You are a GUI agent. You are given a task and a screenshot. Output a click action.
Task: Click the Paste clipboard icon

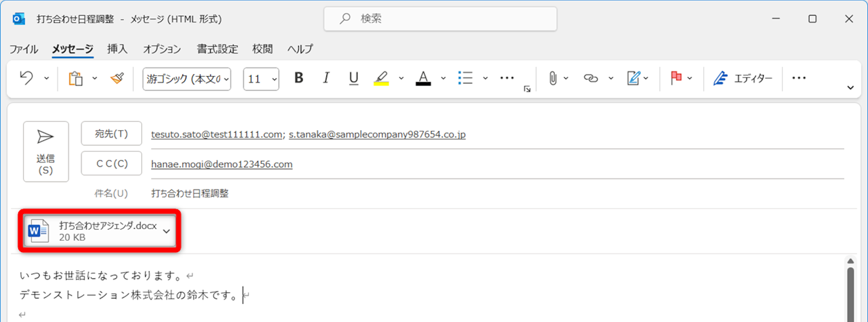click(76, 79)
